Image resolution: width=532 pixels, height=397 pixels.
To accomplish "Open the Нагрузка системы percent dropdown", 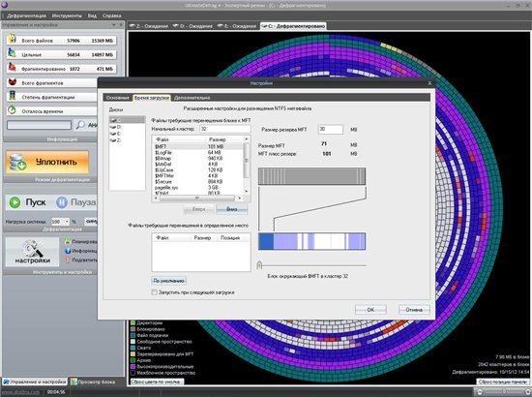I will coord(67,222).
